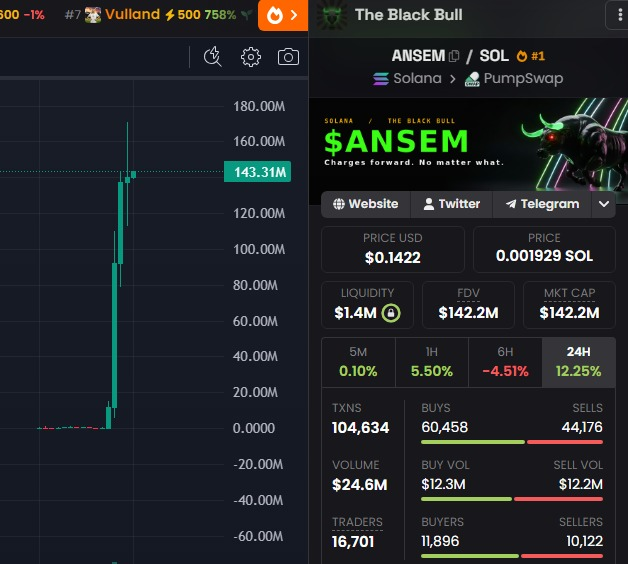
Task: Click the SELLERS count 10,122
Action: [584, 542]
